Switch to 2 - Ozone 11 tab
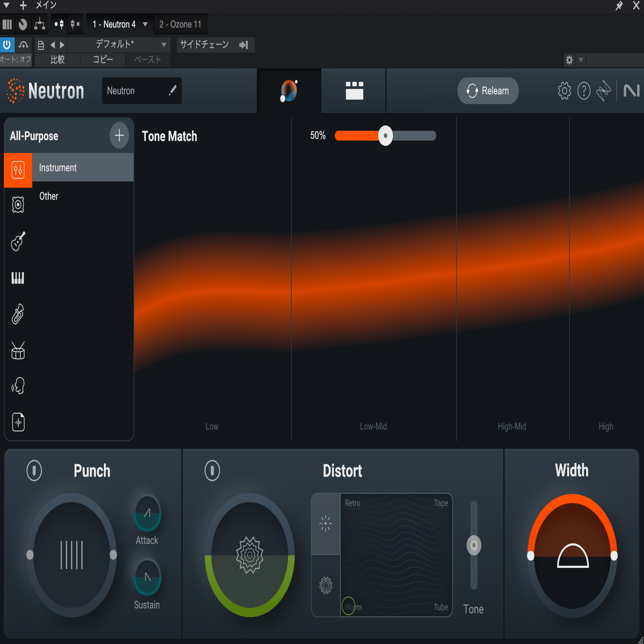The image size is (644, 644). point(180,24)
